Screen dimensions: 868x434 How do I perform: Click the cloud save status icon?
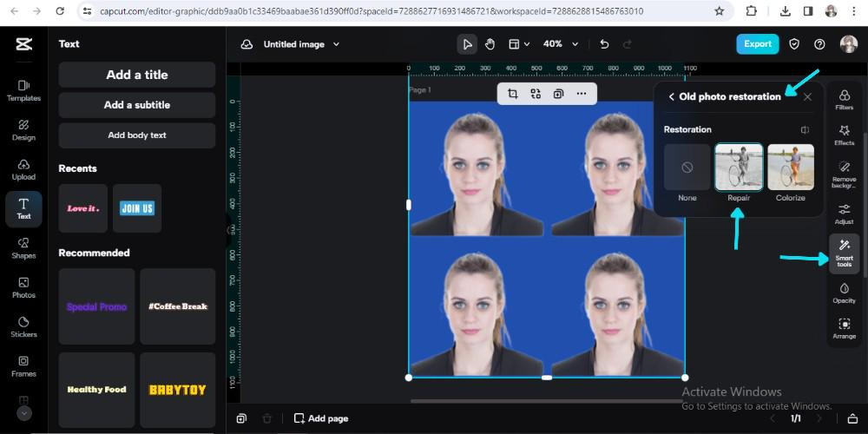[x=247, y=44]
